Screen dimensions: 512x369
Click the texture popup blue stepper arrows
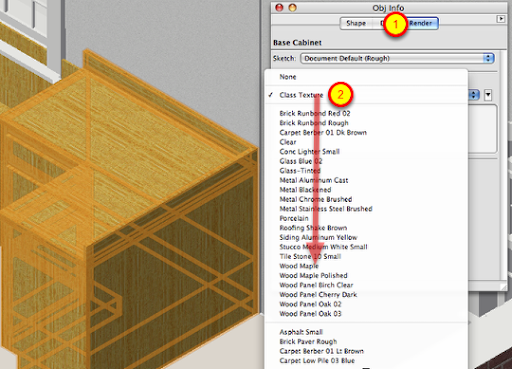tap(474, 95)
